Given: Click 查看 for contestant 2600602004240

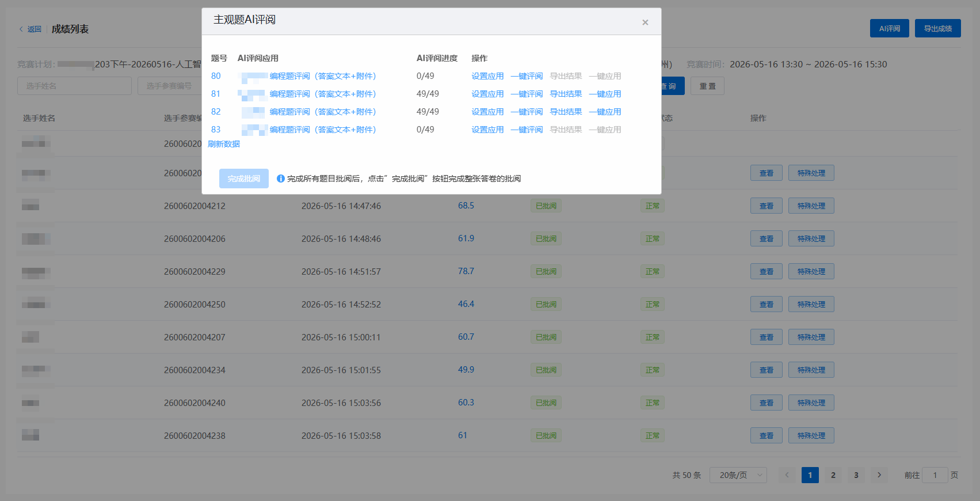Looking at the screenshot, I should click(767, 403).
